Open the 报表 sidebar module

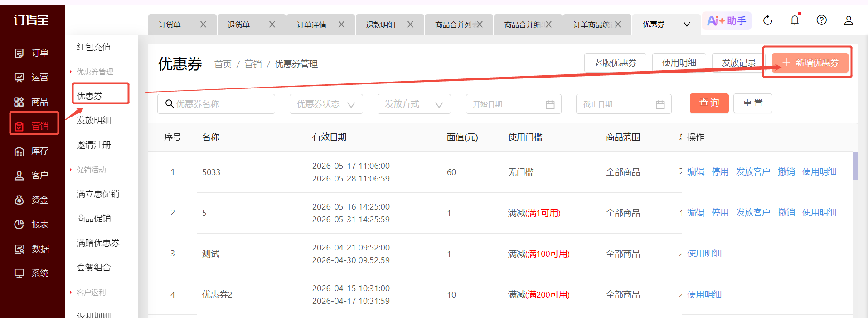[x=31, y=225]
